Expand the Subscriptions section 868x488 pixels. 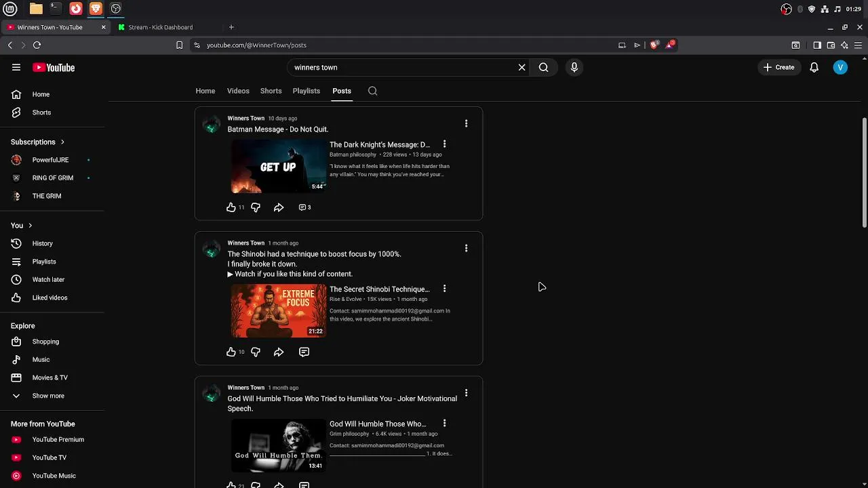pos(38,142)
